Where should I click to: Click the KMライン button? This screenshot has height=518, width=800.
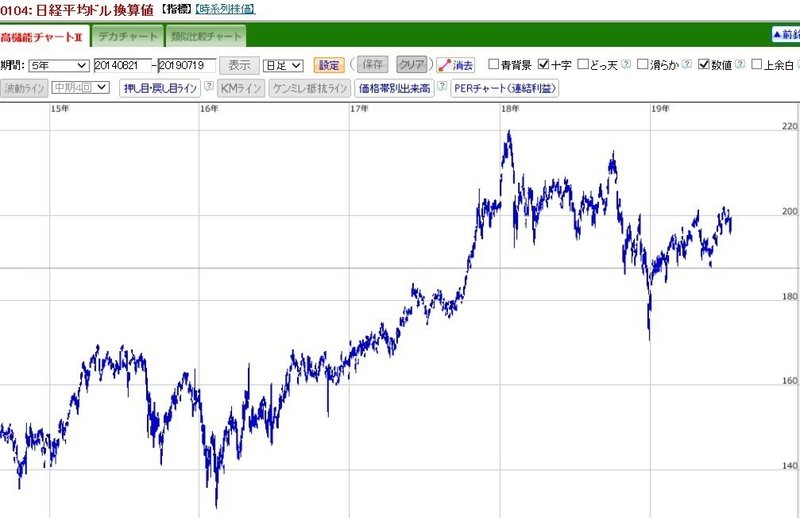tap(241, 88)
